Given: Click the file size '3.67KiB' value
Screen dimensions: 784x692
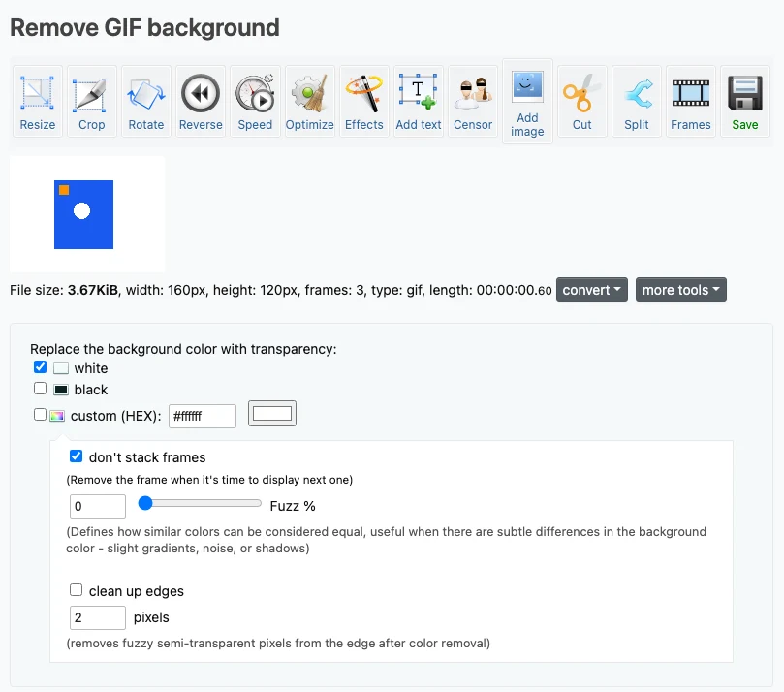Looking at the screenshot, I should click(x=93, y=290).
